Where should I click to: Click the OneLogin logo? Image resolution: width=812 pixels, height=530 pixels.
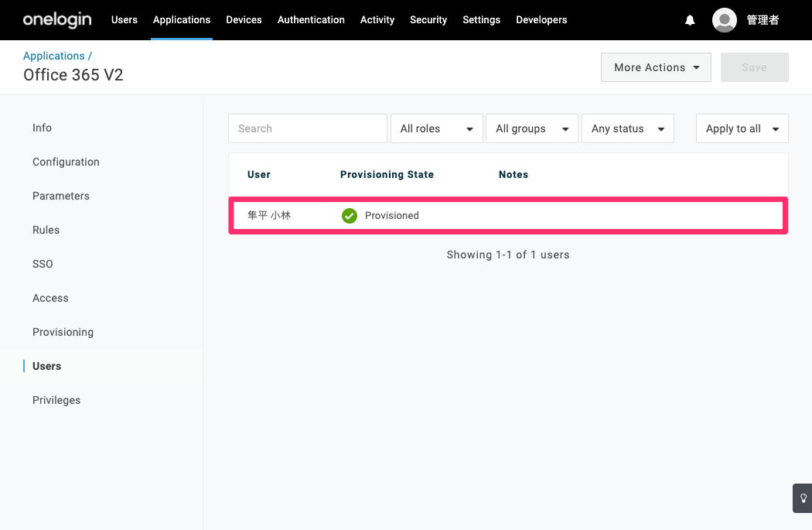point(57,19)
